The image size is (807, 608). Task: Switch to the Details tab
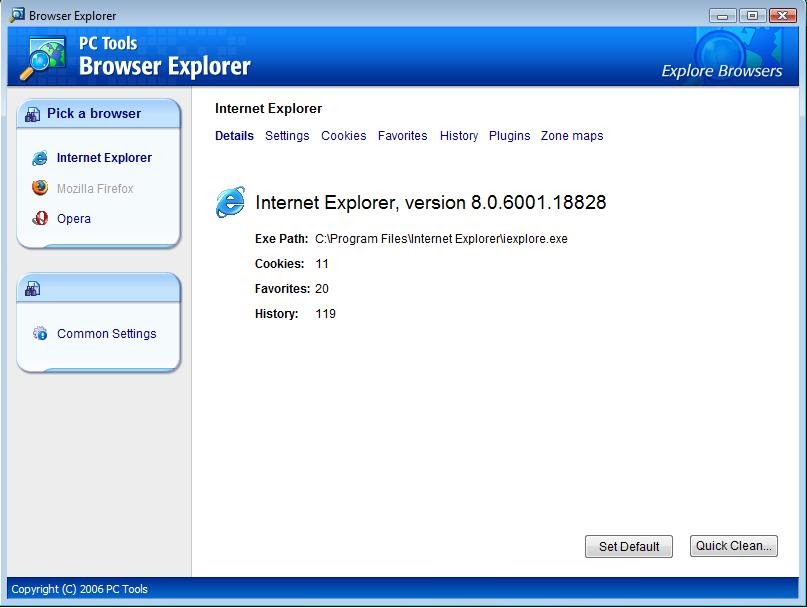(x=234, y=136)
